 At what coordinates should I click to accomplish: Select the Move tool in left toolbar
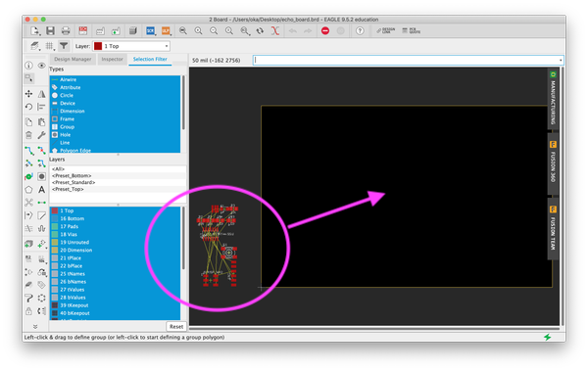click(28, 94)
